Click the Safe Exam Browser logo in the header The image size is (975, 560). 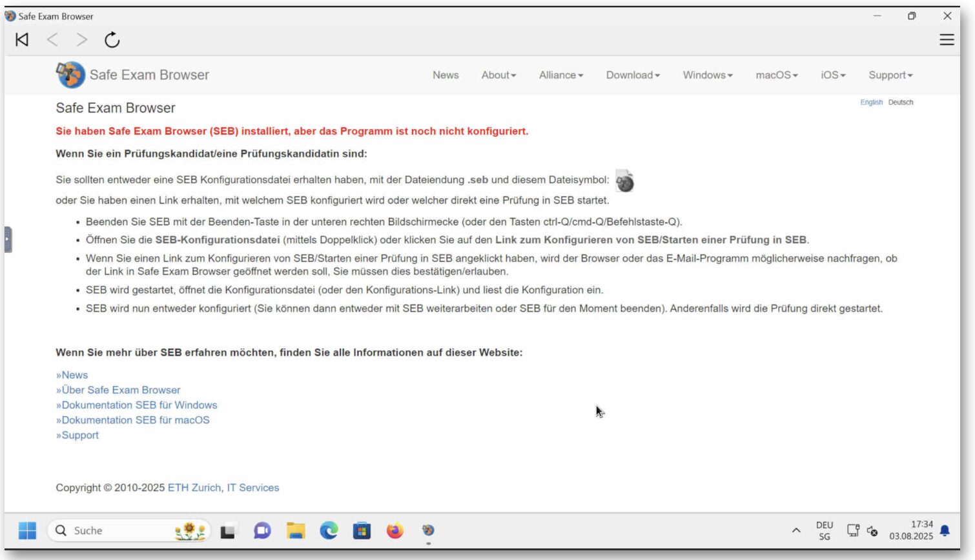click(x=70, y=75)
